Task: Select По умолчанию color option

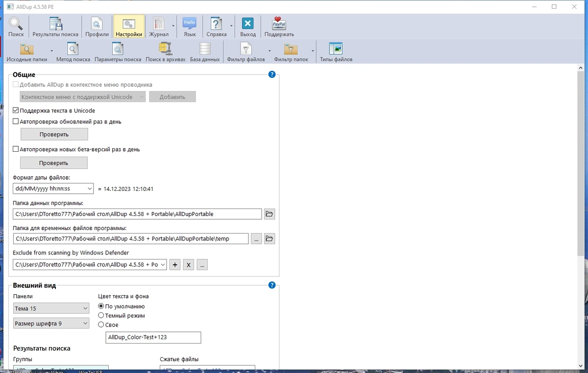Action: point(101,306)
